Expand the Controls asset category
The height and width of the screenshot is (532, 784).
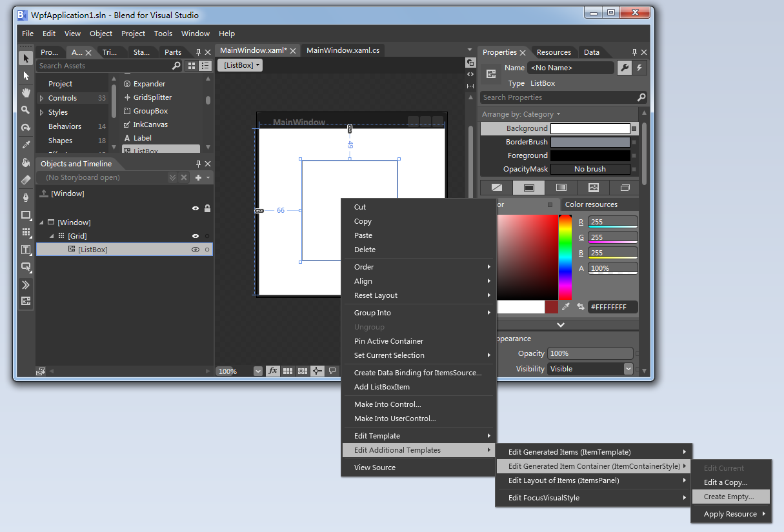[42, 98]
